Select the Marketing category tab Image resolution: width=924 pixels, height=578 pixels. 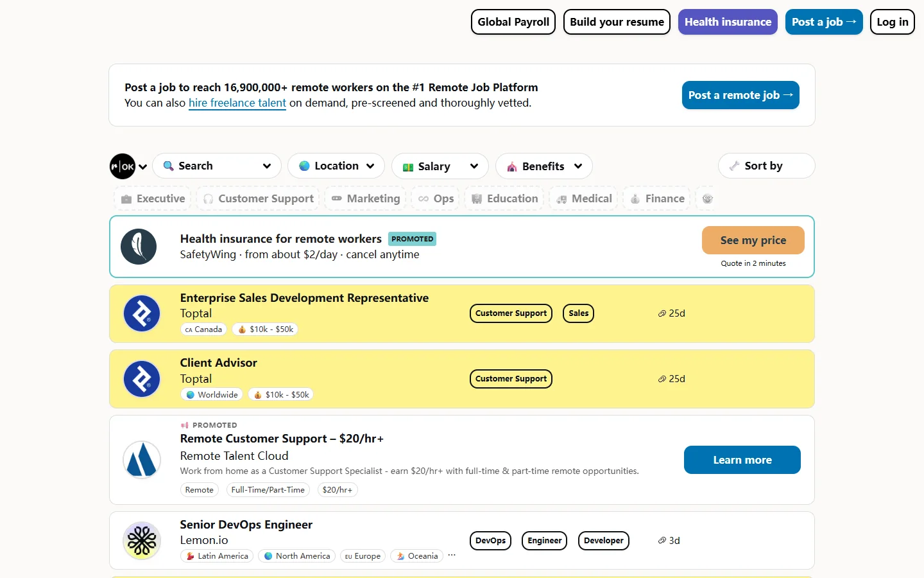[x=366, y=198]
